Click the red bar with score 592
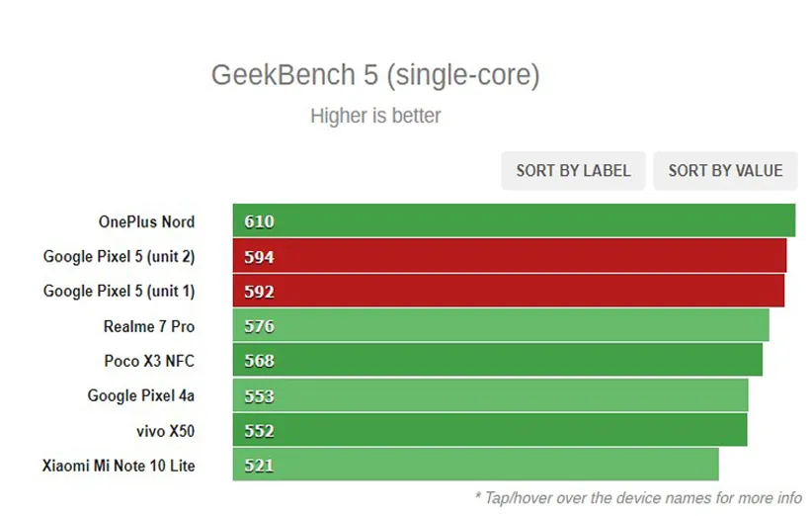The image size is (812, 516). (x=509, y=291)
